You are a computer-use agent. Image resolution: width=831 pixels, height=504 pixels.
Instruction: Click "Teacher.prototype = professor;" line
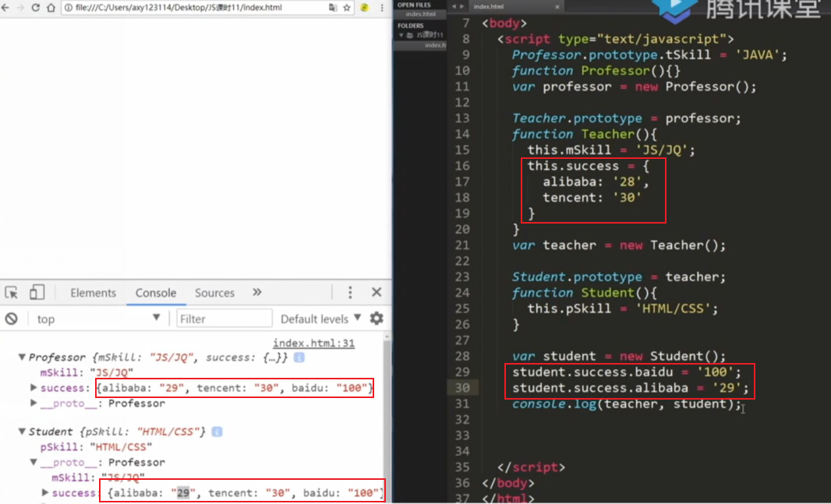coord(627,118)
